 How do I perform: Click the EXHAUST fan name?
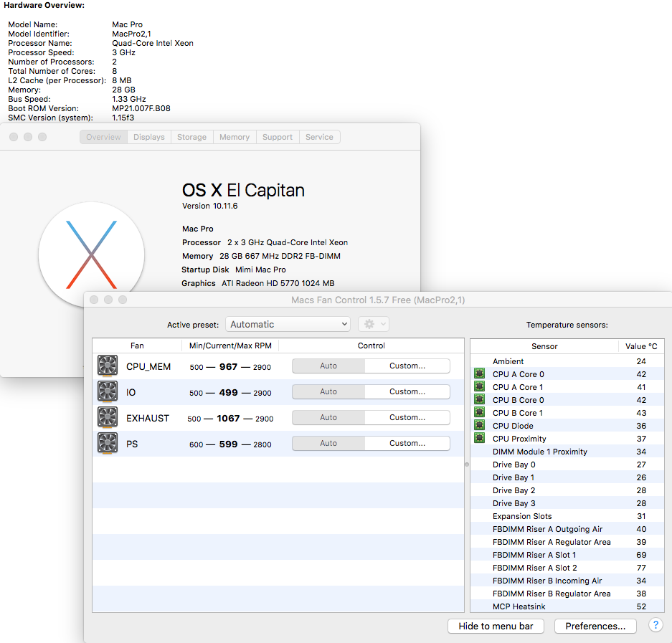148,418
